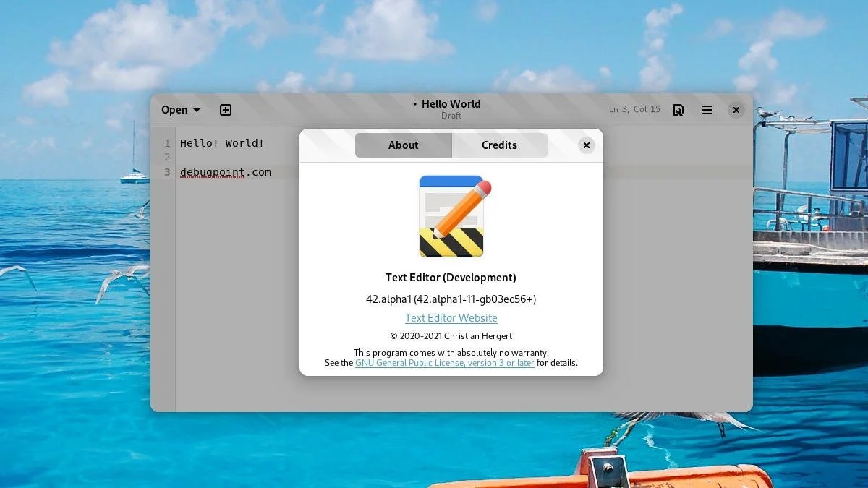The width and height of the screenshot is (868, 488).
Task: Click the Hello World document title
Action: [x=450, y=103]
